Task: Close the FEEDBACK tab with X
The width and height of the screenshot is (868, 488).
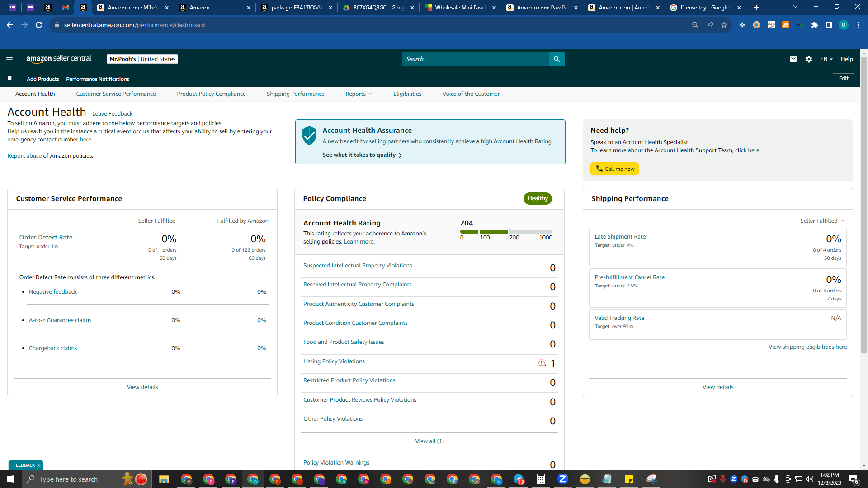Action: tap(39, 465)
